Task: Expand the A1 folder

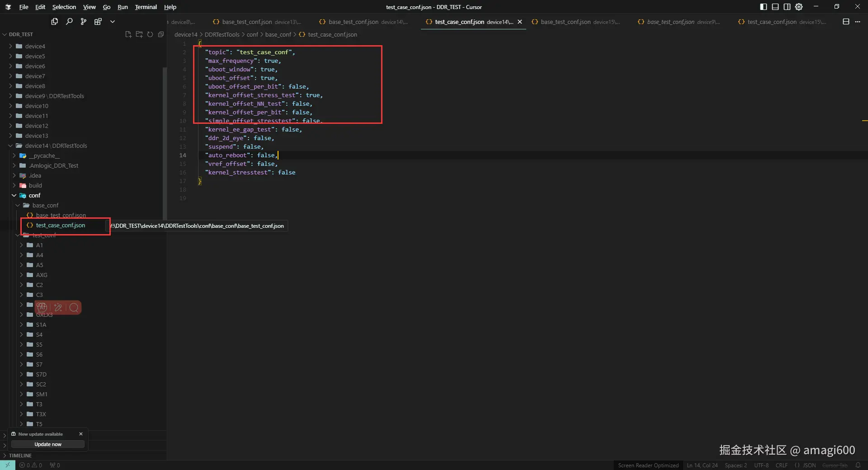Action: tap(21, 245)
